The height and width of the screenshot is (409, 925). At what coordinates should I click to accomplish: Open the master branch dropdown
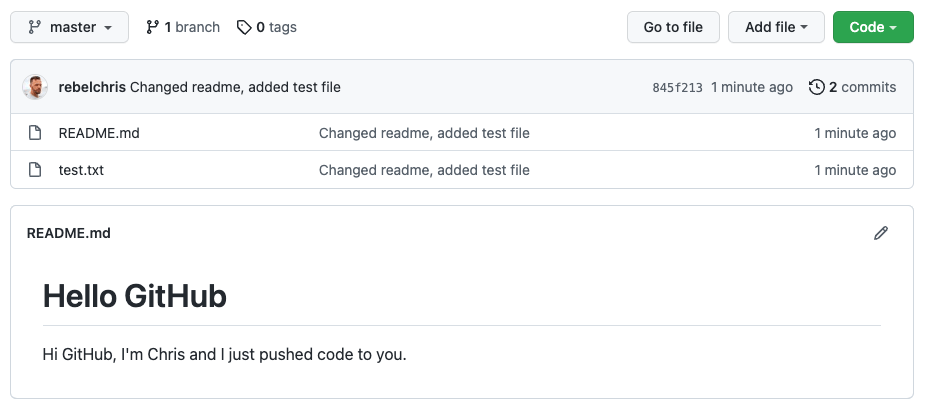69,27
